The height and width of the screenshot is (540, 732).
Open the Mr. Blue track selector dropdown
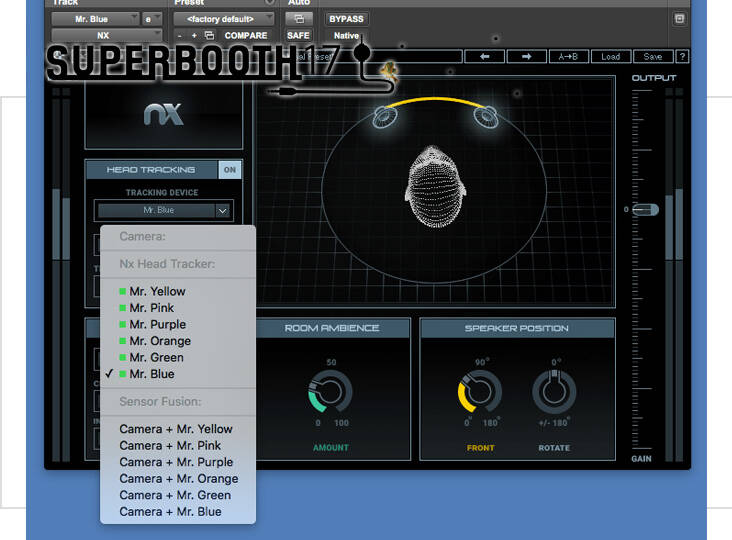pos(95,19)
